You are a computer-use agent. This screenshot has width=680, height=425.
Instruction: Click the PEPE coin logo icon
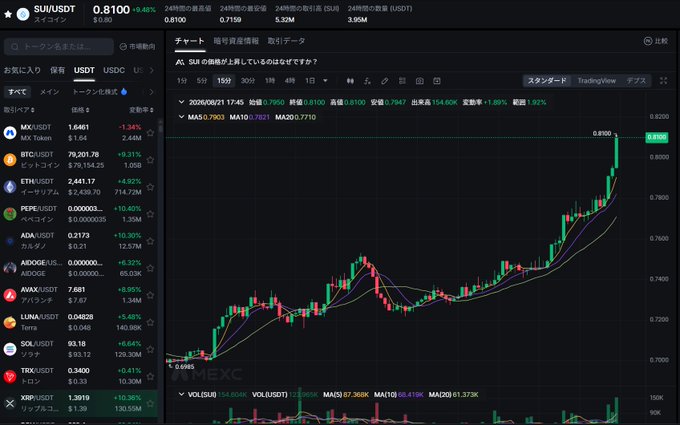[x=10, y=214]
